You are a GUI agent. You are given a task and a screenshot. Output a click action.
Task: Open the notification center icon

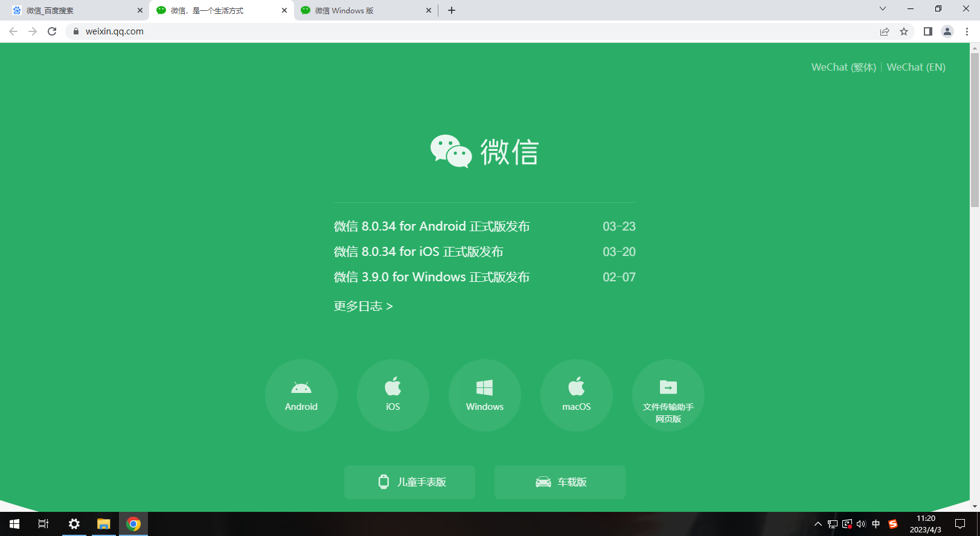coord(960,524)
